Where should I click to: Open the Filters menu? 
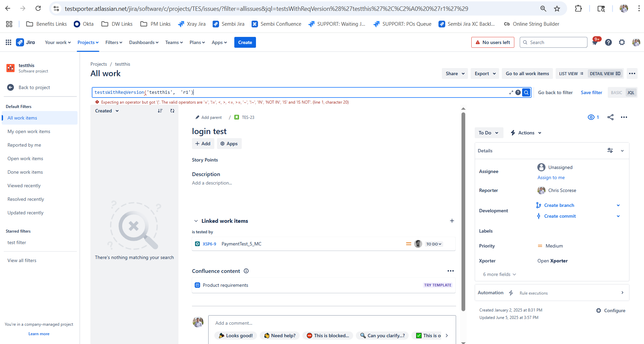tap(114, 42)
